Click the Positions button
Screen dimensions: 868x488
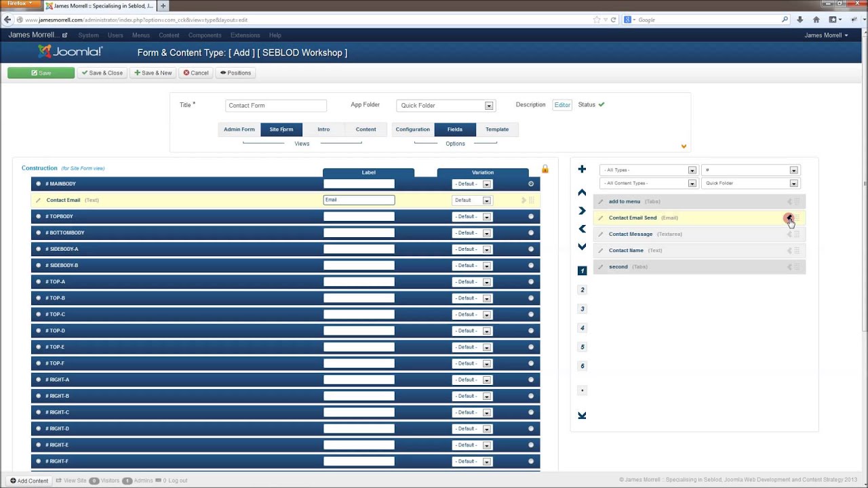[x=235, y=73]
